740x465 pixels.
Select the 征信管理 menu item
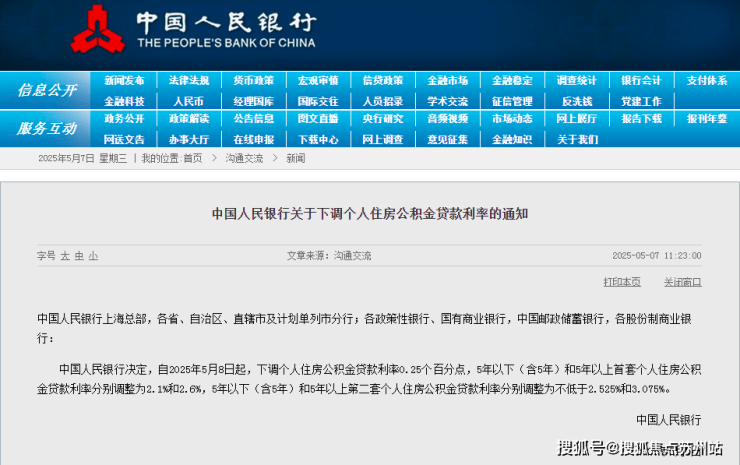click(x=512, y=101)
